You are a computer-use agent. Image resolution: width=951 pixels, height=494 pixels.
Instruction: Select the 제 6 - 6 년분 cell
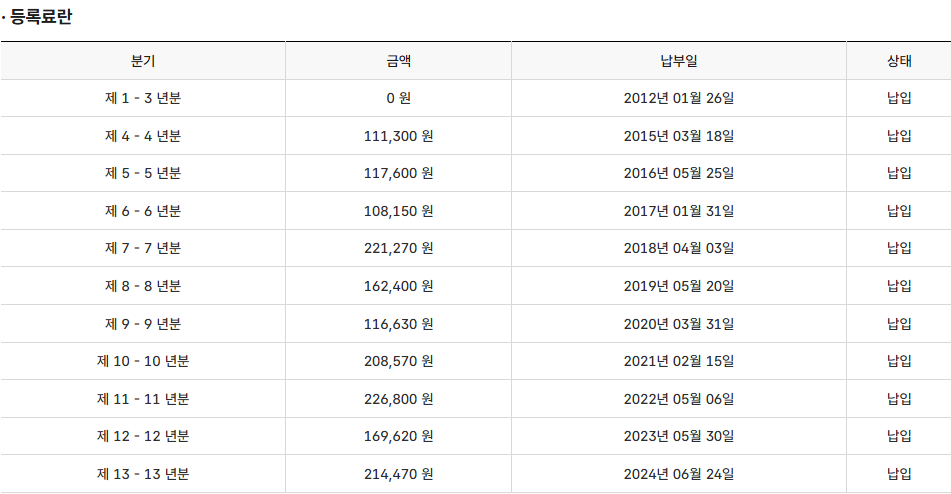[x=143, y=211]
